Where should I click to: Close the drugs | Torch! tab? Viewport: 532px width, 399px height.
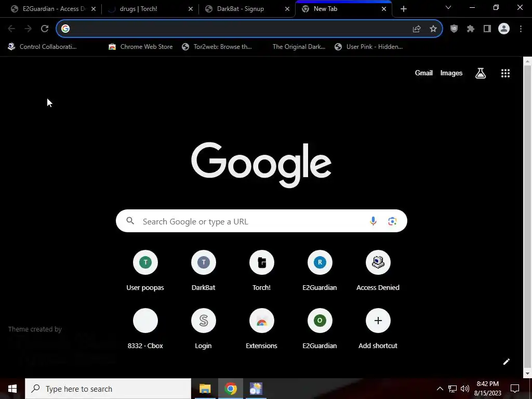[191, 9]
